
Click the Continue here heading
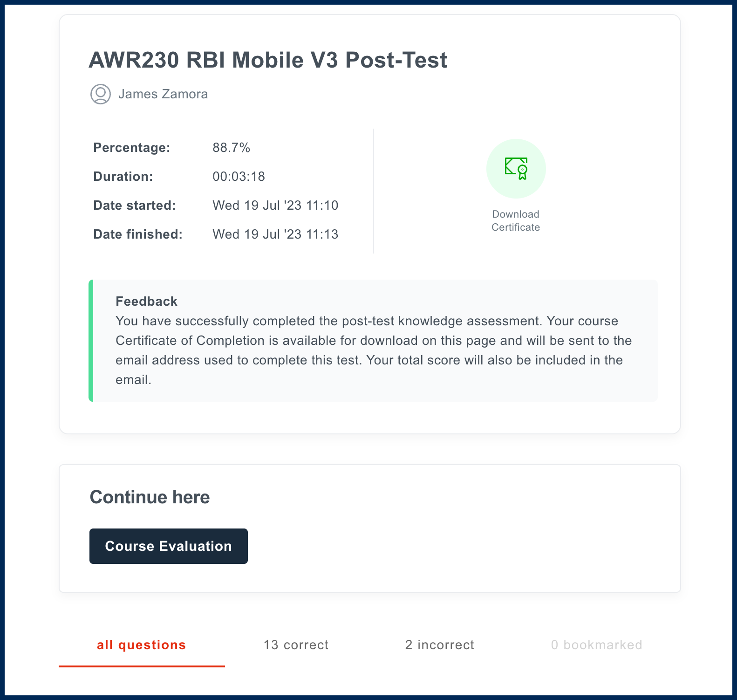click(x=150, y=497)
